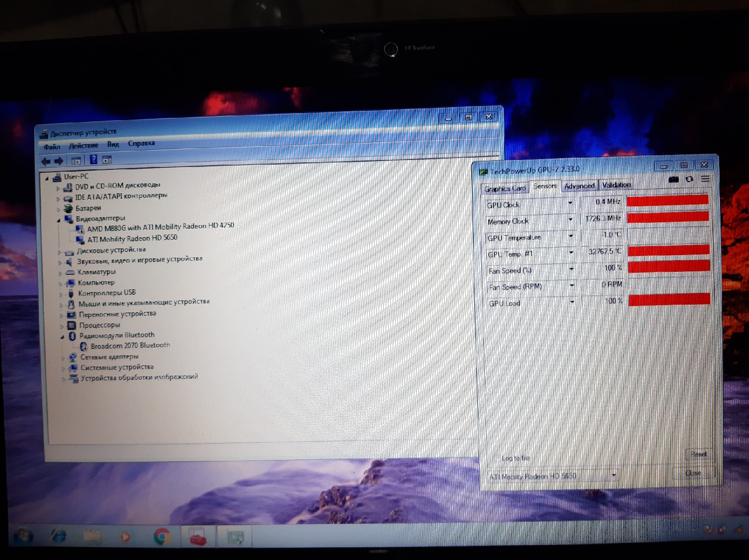
Task: Open GPU Temp. #1 sensor dropdown
Action: (x=571, y=252)
